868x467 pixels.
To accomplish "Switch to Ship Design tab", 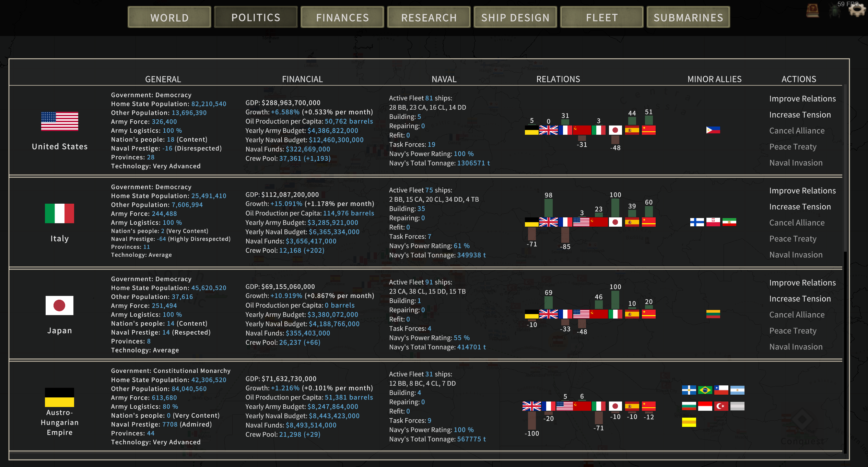I will coord(515,17).
